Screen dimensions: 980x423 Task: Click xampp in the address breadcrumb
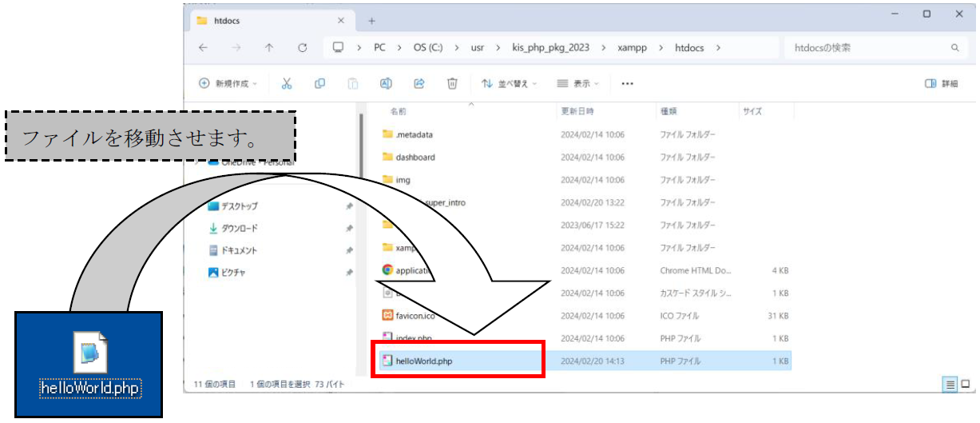632,48
